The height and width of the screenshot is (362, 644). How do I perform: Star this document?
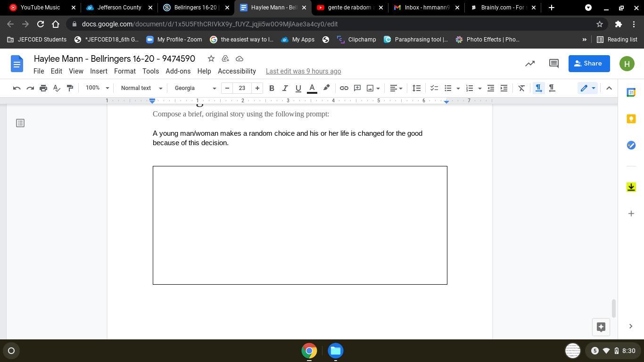(211, 59)
